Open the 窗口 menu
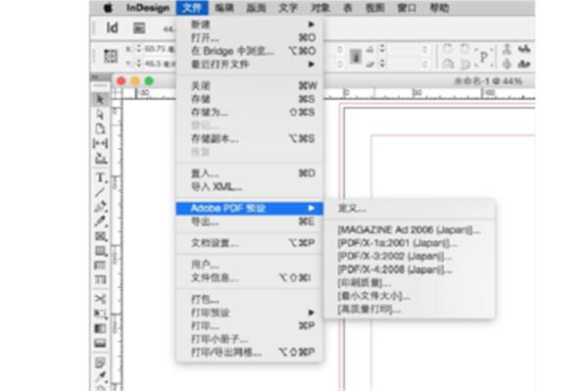Viewport: 588px width, 392px height. tap(407, 8)
